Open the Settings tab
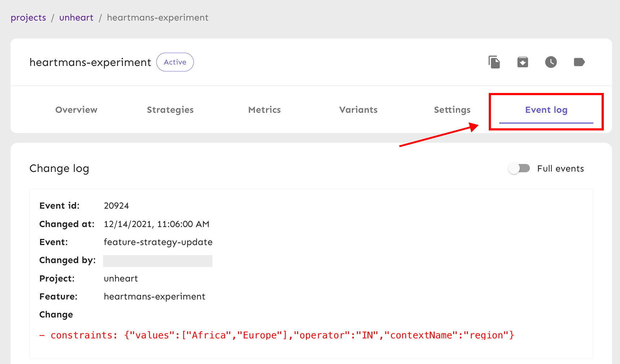 (x=452, y=110)
